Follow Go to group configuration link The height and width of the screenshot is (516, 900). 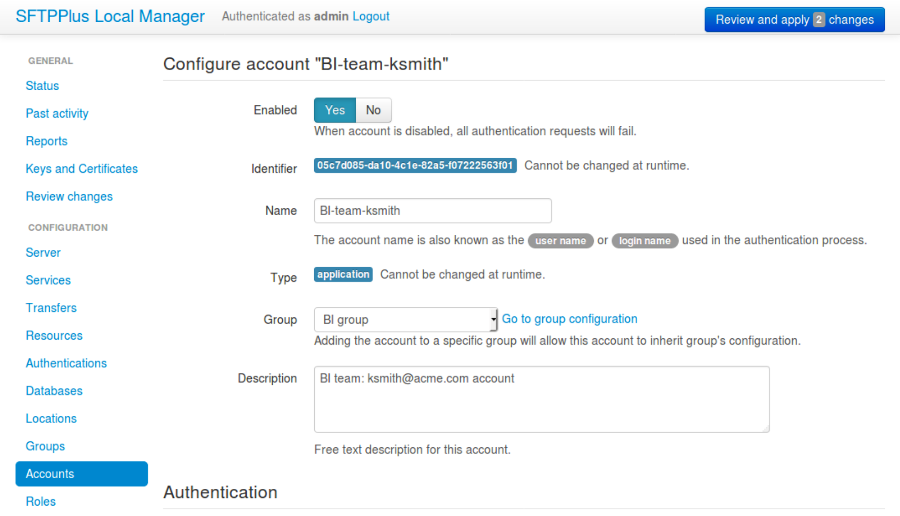[569, 319]
